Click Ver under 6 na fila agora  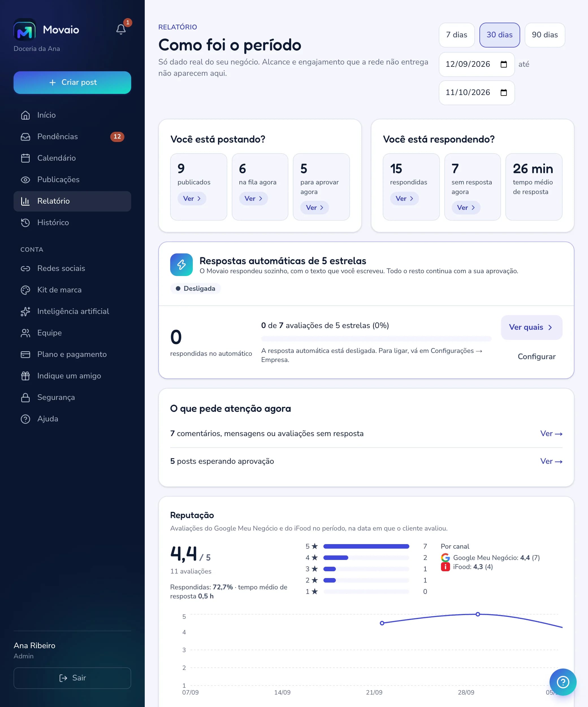254,199
